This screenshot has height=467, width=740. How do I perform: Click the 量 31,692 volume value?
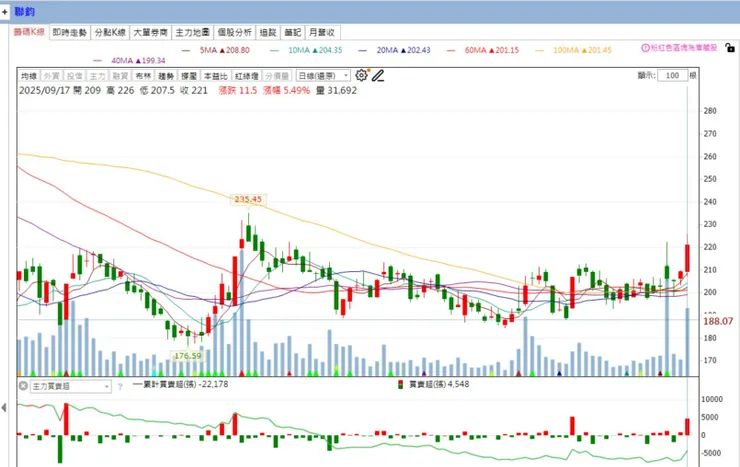coord(336,91)
